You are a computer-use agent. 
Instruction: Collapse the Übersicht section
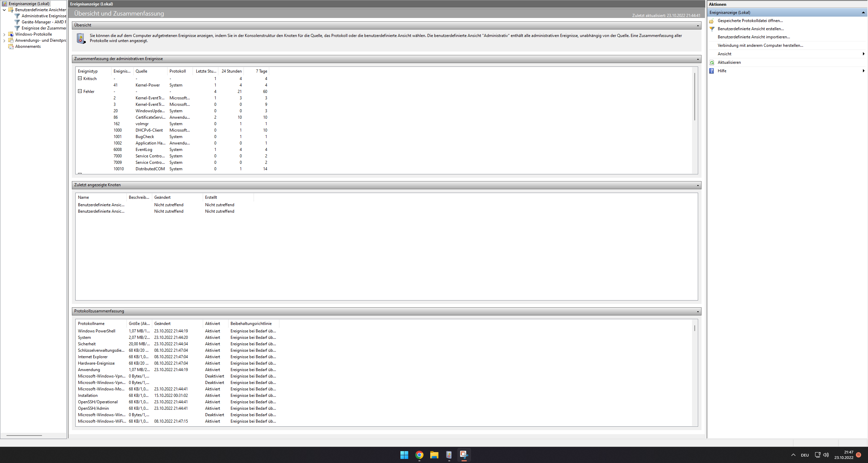coord(698,25)
